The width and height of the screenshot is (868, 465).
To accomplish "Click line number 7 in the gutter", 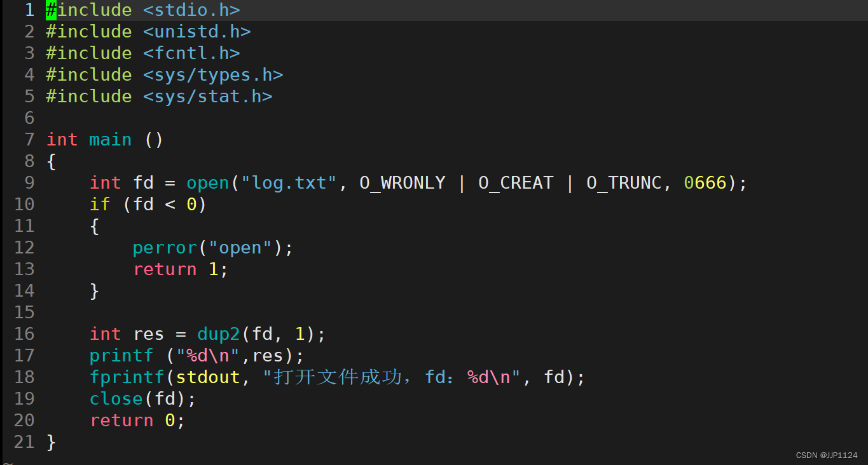I will point(29,140).
